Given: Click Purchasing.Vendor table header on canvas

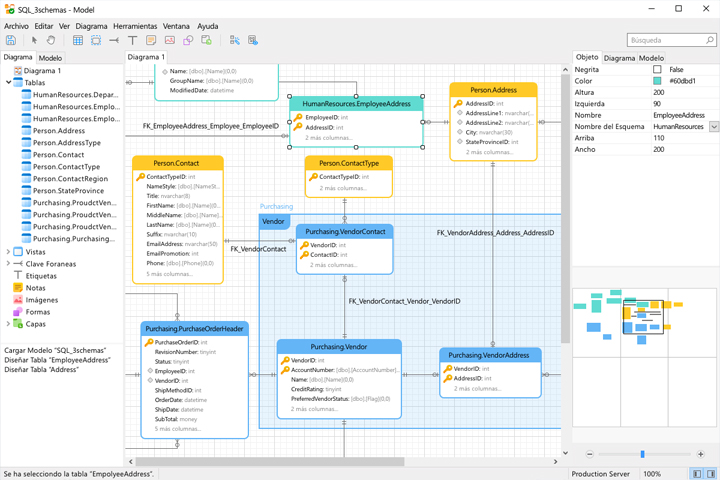Looking at the screenshot, I should 339,347.
